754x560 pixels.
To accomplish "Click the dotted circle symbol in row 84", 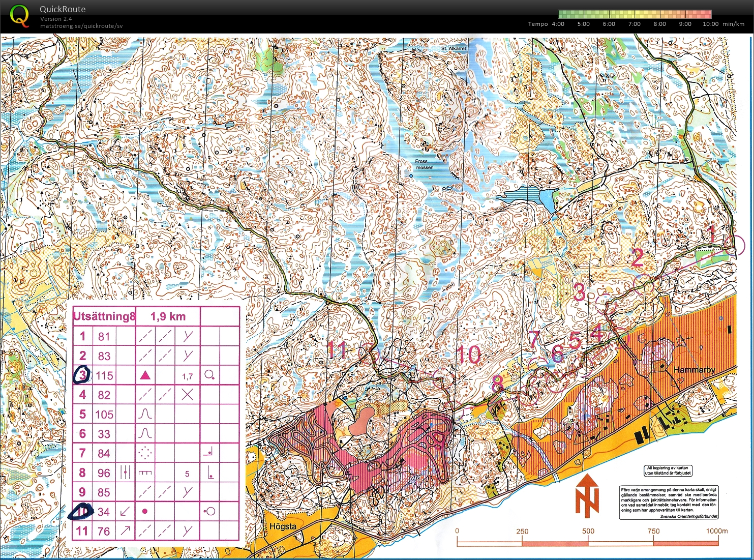I will coord(145,453).
